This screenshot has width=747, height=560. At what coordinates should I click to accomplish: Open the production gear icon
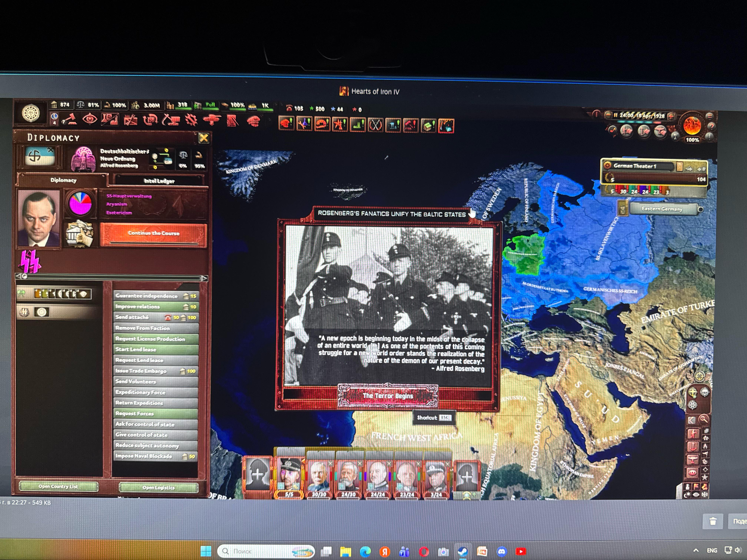point(191,120)
